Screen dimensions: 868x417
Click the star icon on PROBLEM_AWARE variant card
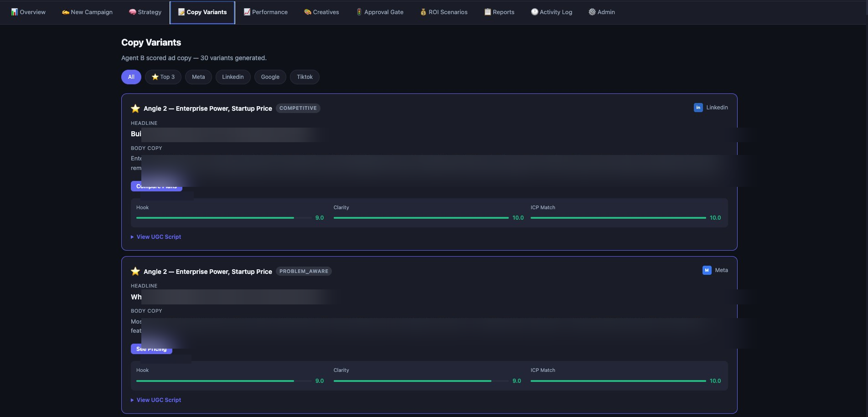point(135,271)
